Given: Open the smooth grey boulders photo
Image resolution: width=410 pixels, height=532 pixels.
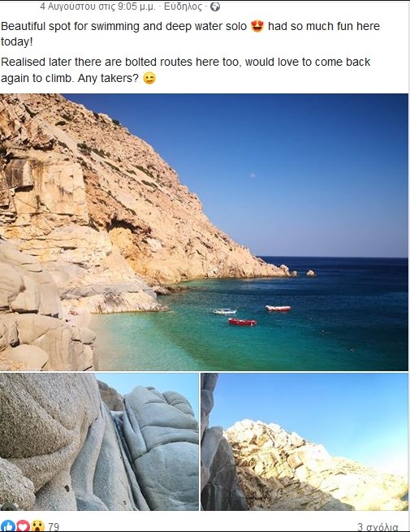Looking at the screenshot, I should tap(99, 442).
